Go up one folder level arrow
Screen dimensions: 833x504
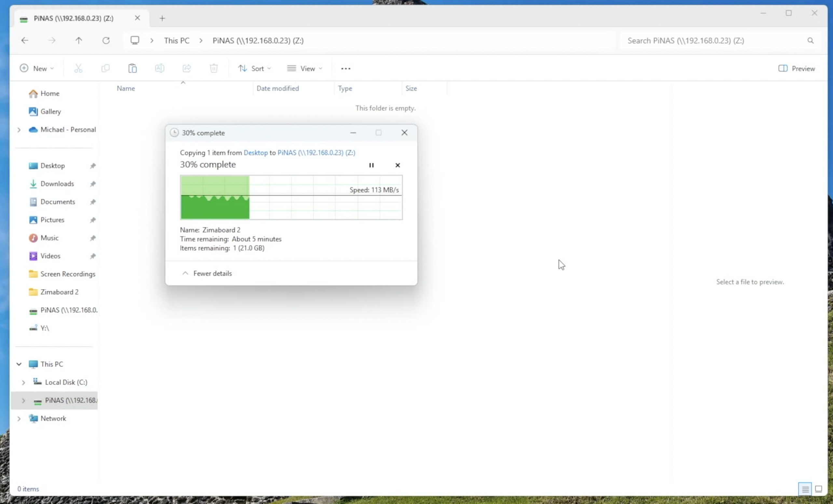pos(78,41)
